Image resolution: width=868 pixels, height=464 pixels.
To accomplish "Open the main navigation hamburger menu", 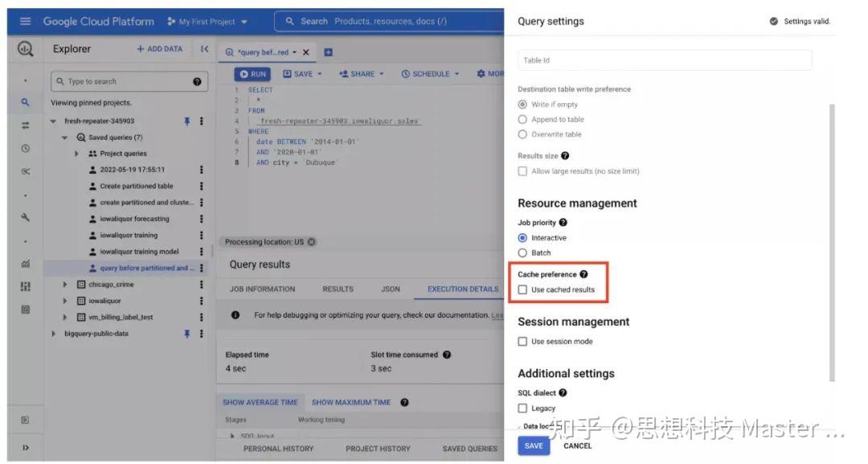I will point(25,21).
